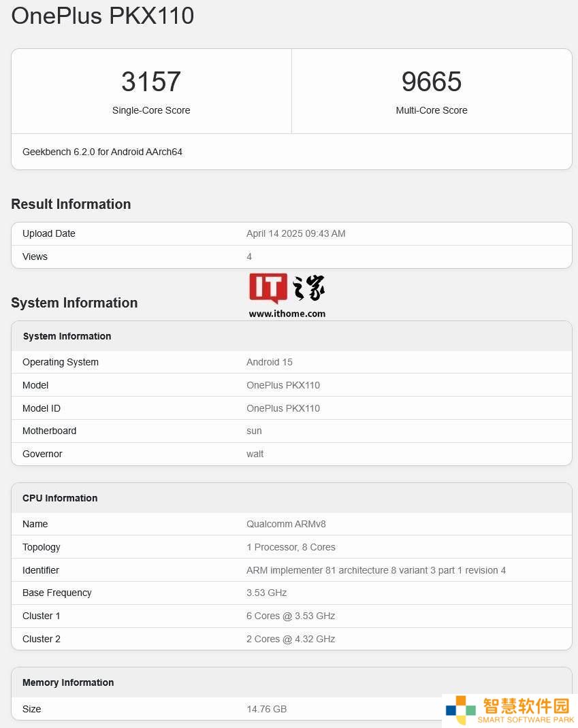This screenshot has height=728, width=578.
Task: Click the System Information table header
Action: pos(67,336)
